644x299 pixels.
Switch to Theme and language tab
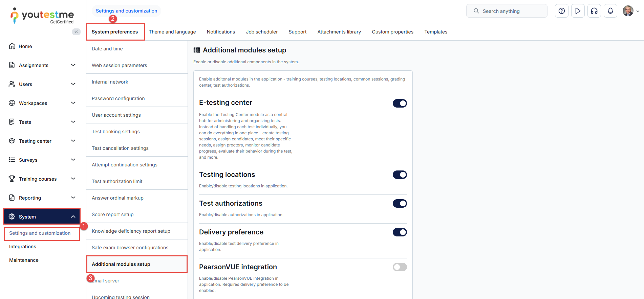[x=172, y=32]
